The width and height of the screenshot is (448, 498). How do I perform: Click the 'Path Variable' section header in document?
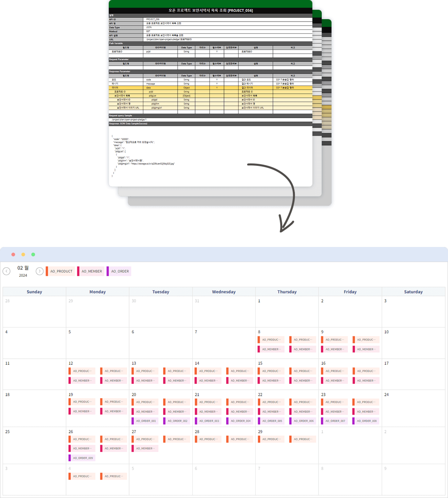coord(211,43)
